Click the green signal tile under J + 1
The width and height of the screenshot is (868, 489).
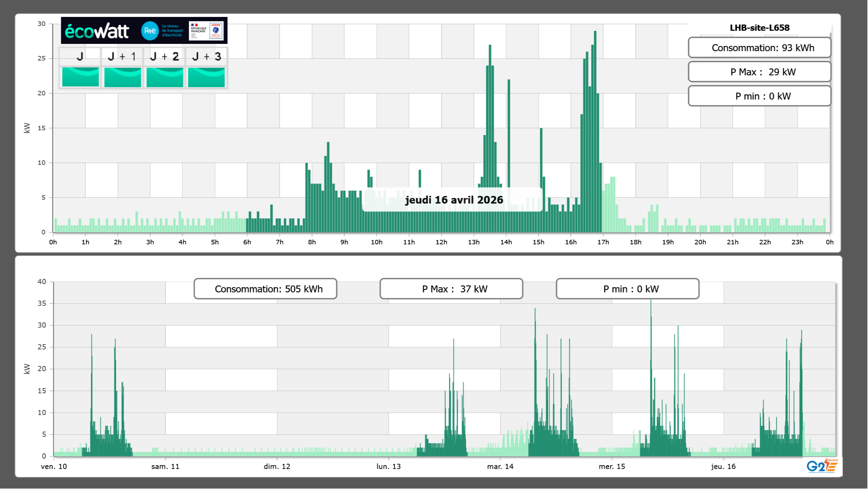click(x=122, y=77)
